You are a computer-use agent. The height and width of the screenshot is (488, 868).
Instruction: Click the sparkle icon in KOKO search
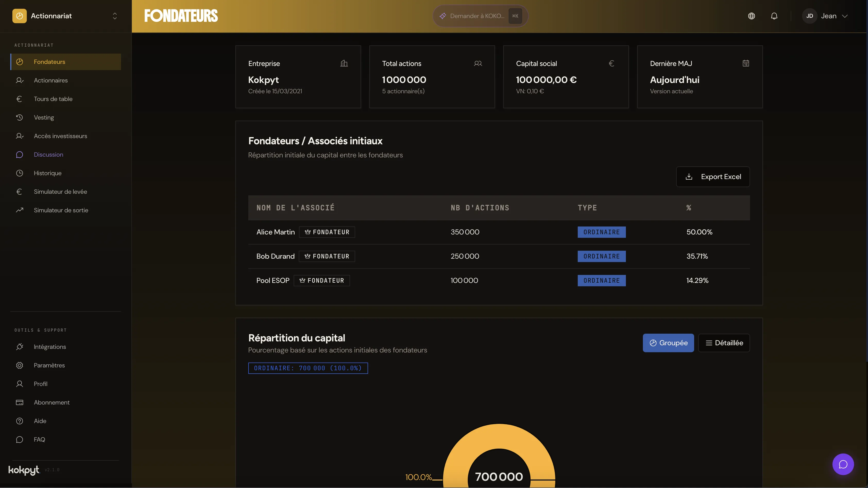click(443, 16)
